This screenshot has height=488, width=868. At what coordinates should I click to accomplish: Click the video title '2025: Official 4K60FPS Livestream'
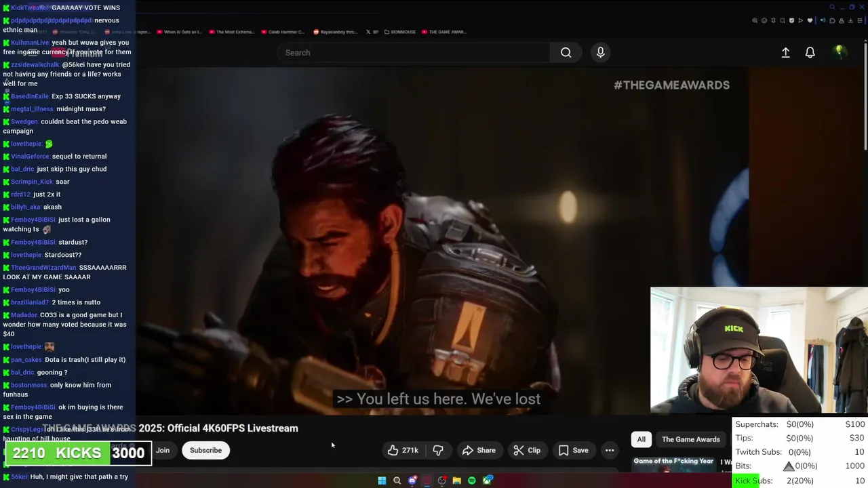[218, 428]
